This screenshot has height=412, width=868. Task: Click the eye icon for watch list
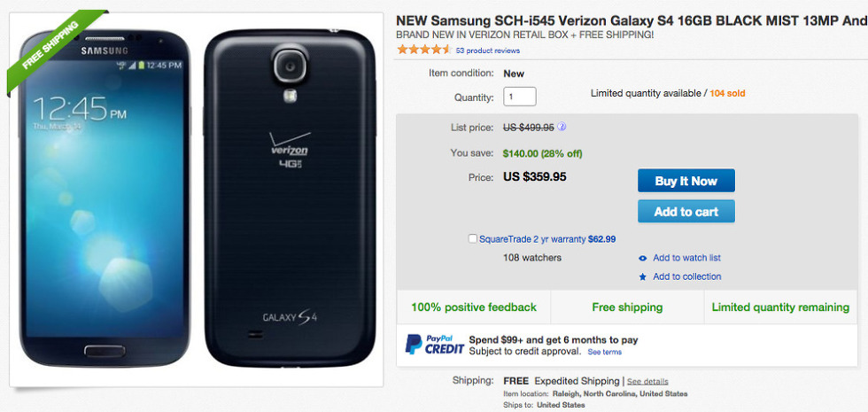pyautogui.click(x=643, y=258)
